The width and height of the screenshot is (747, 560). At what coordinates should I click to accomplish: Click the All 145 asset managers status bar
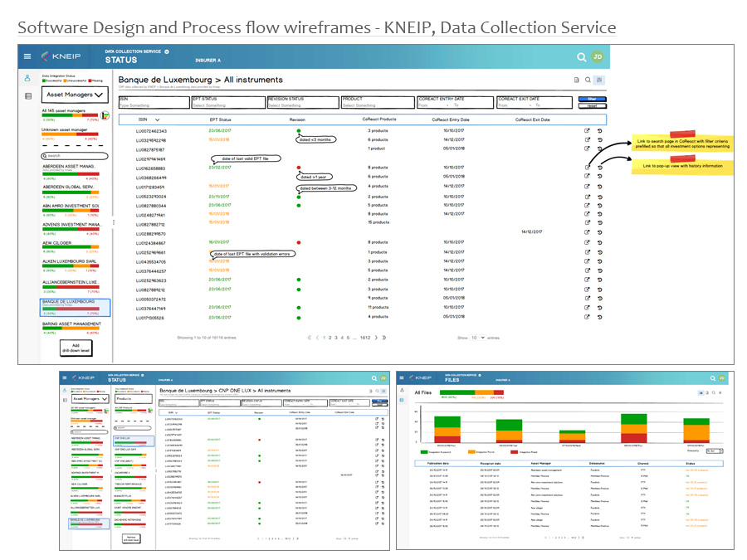coord(71,115)
